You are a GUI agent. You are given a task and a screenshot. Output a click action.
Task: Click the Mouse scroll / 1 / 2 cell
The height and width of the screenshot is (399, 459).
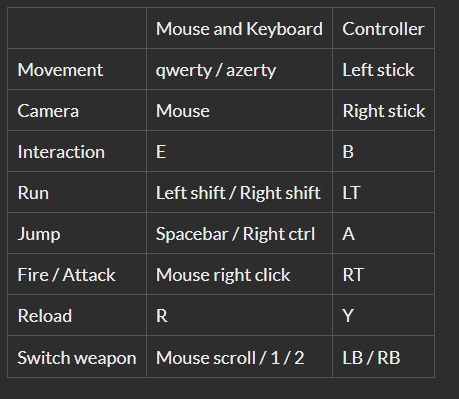[239, 357]
